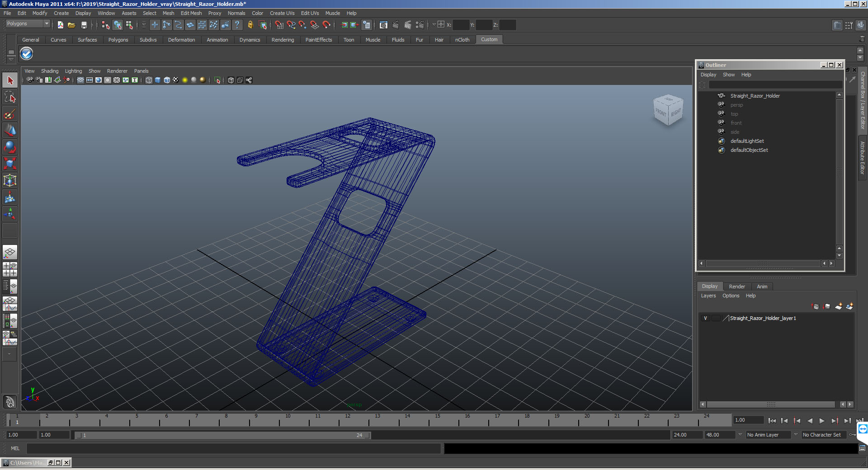This screenshot has height=470, width=868.
Task: Click the Render Current Frame clapperboard icon
Action: tap(396, 25)
